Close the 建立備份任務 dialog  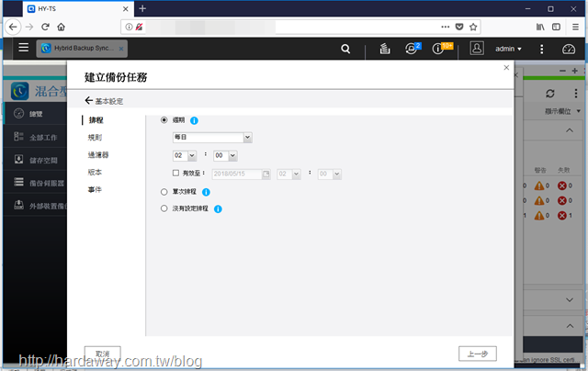click(506, 67)
